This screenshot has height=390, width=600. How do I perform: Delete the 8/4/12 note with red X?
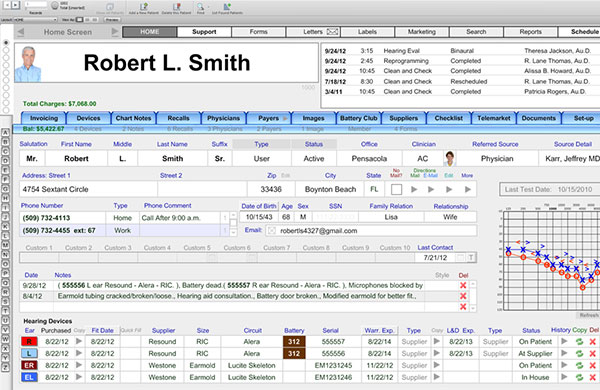[x=463, y=296]
